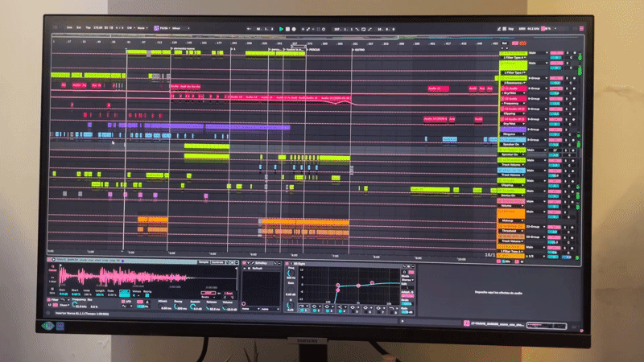The image size is (644, 362).
Task: Click the Simpler Attack knob
Action: click(159, 306)
